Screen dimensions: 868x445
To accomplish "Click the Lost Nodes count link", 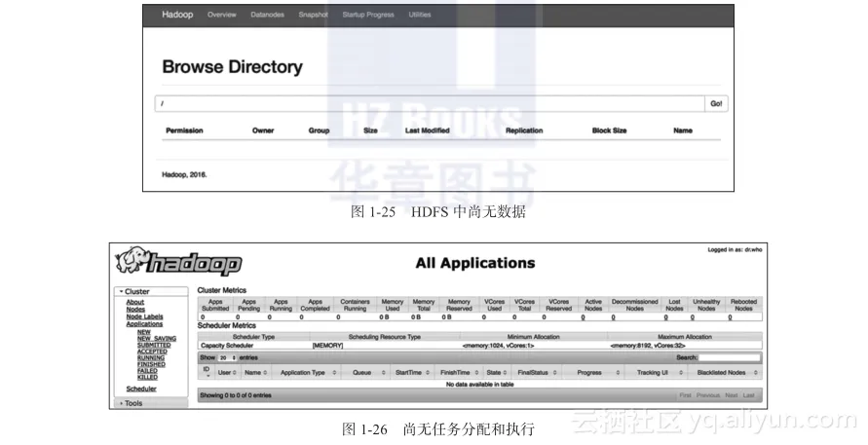I will [666, 317].
